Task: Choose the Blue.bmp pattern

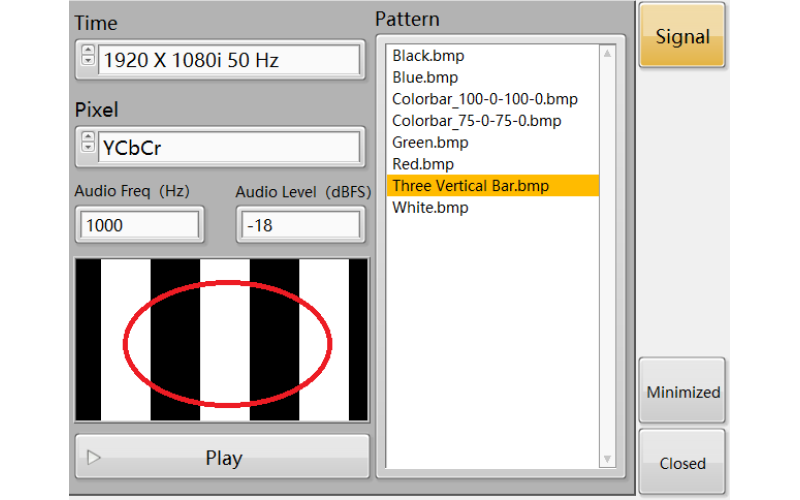Action: click(x=424, y=77)
